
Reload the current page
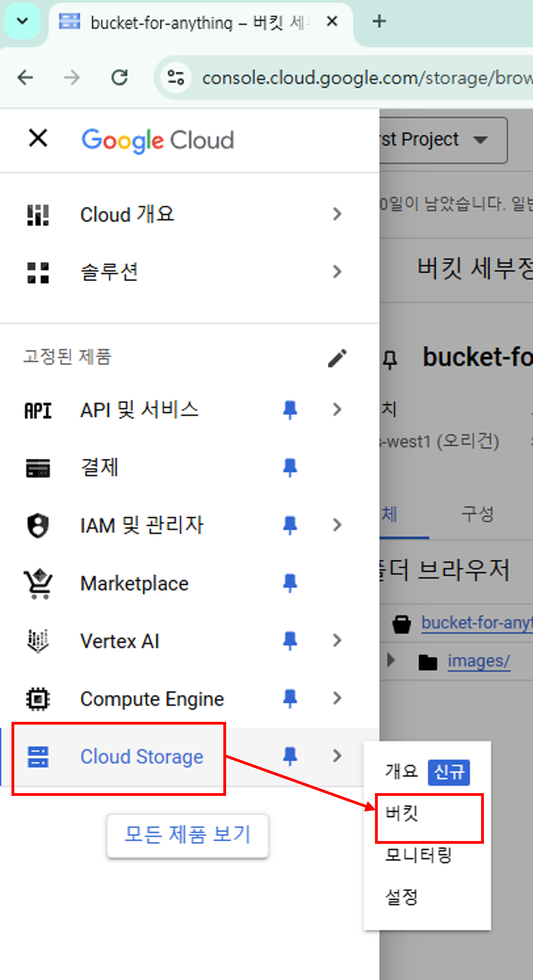tap(120, 77)
